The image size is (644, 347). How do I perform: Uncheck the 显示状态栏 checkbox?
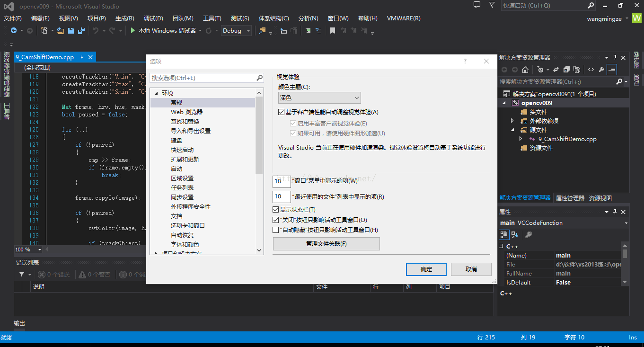(276, 210)
